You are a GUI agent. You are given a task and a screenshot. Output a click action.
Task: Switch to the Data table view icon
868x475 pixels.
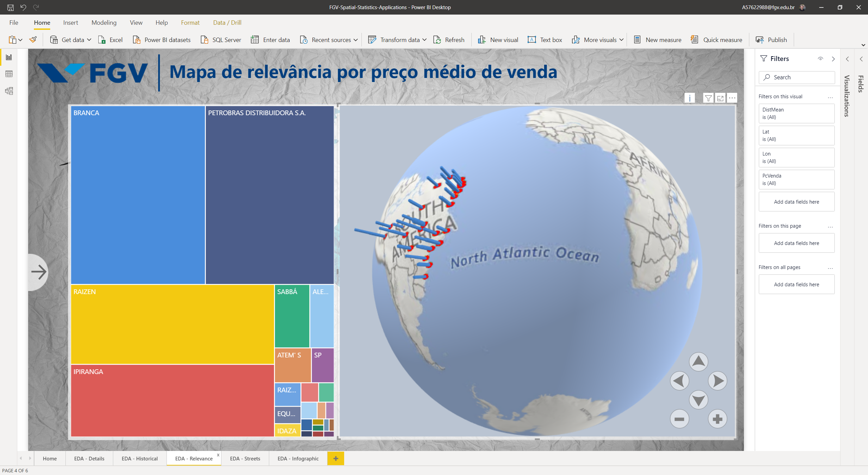coord(9,74)
